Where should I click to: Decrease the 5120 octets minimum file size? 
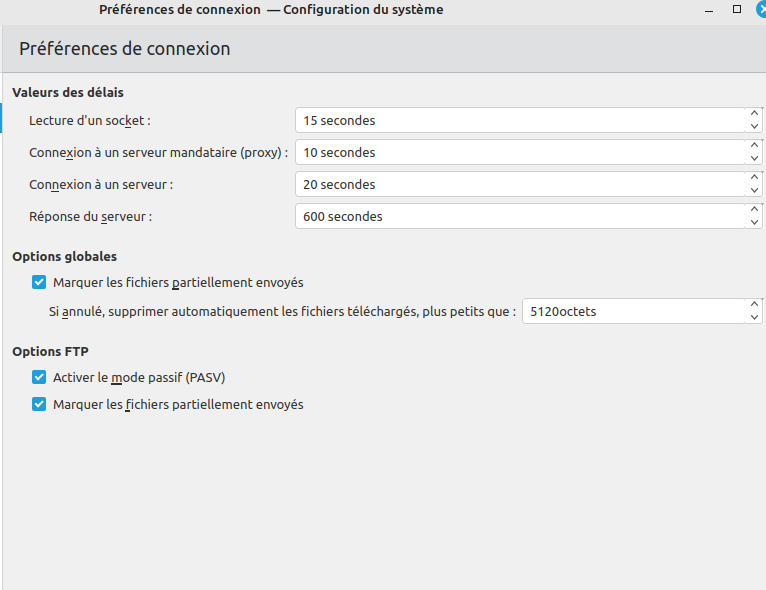click(755, 317)
